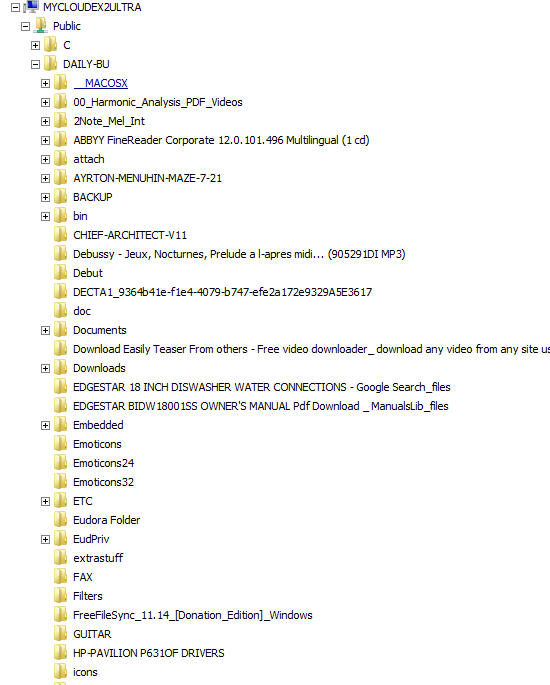
Task: Collapse the DAILY-BU folder node
Action: [35, 65]
